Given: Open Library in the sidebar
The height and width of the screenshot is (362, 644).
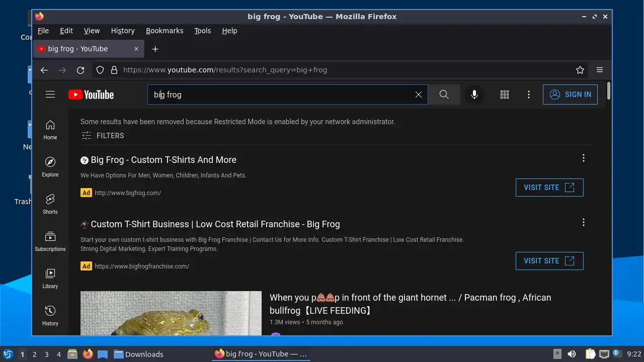Looking at the screenshot, I should 50,279.
